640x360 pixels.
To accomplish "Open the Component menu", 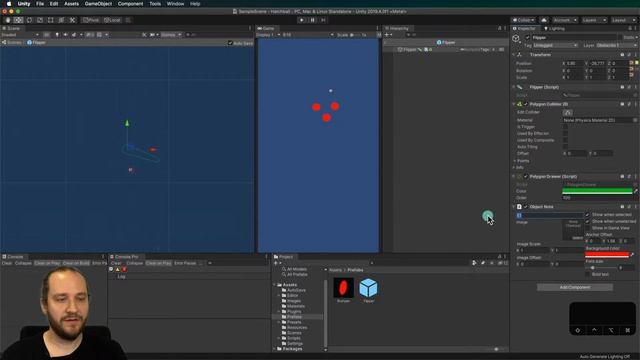I will [x=130, y=4].
